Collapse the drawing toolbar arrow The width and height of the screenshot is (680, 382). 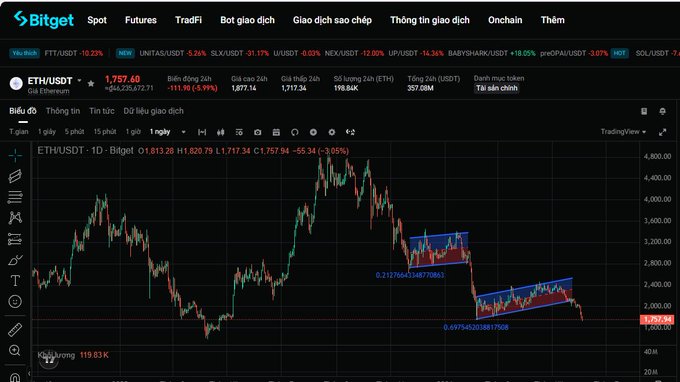(29, 373)
